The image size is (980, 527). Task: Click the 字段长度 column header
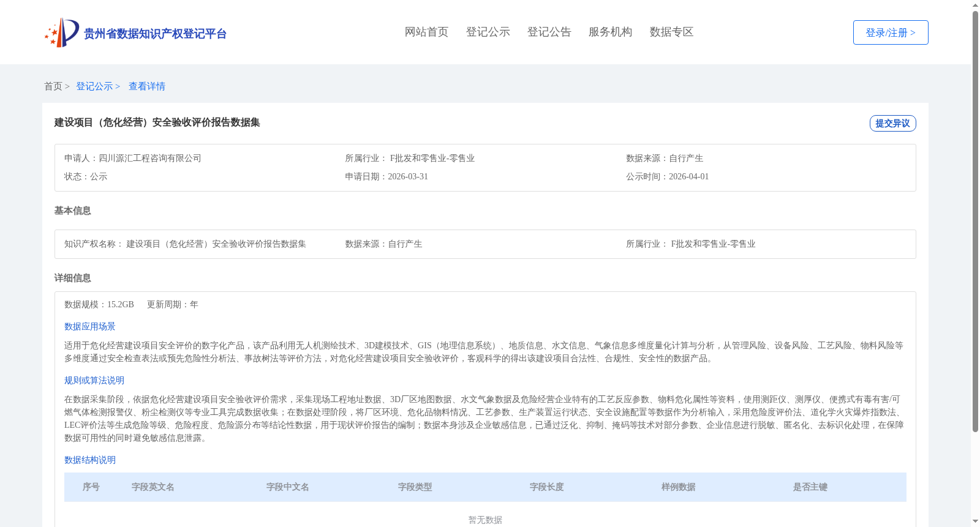(547, 487)
